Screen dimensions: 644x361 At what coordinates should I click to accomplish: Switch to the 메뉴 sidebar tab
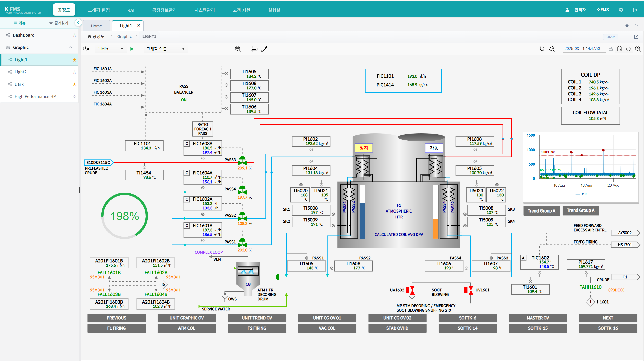(19, 23)
